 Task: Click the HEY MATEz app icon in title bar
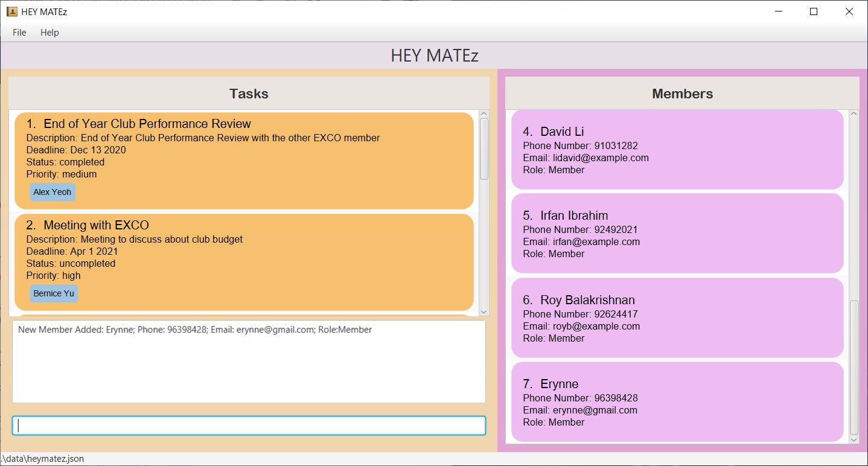click(11, 11)
